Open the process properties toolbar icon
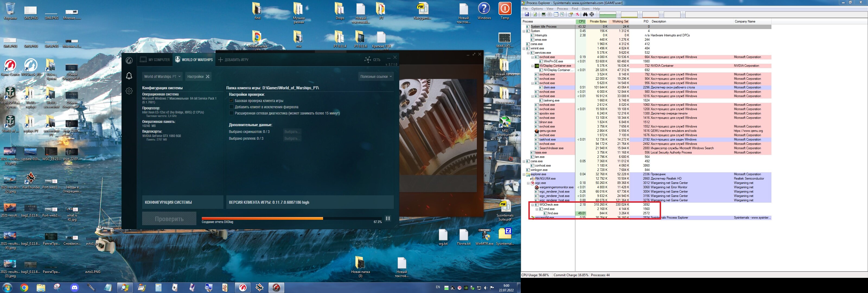Viewport: 868px width, 293px height. [x=570, y=14]
